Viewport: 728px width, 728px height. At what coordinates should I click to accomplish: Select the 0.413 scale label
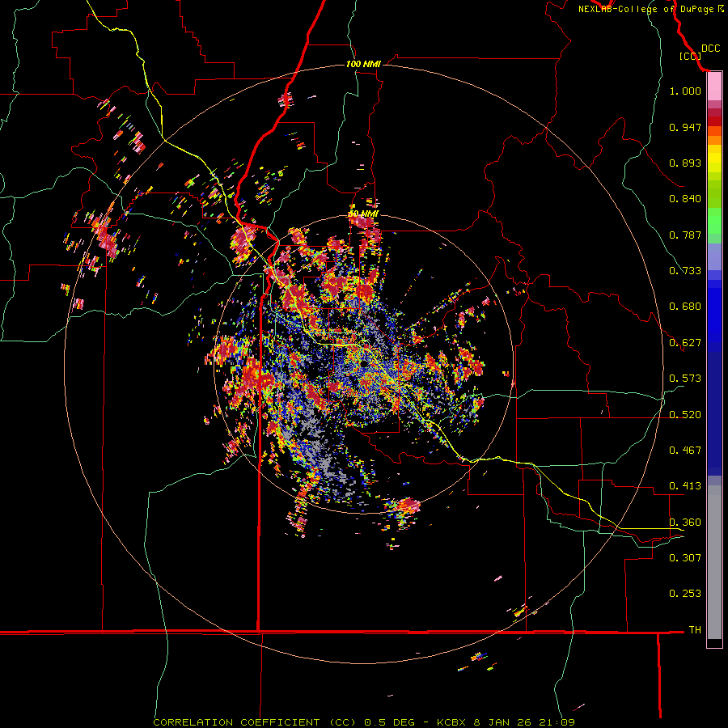point(685,486)
